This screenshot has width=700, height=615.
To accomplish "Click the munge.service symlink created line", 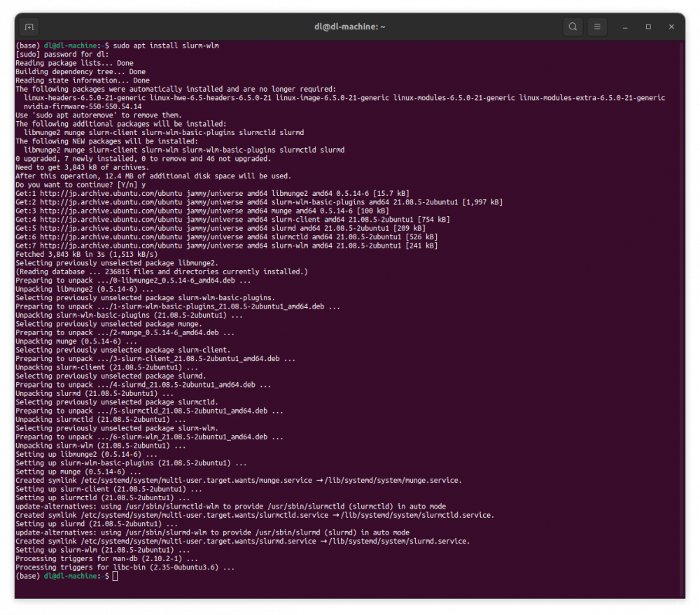I will click(239, 481).
